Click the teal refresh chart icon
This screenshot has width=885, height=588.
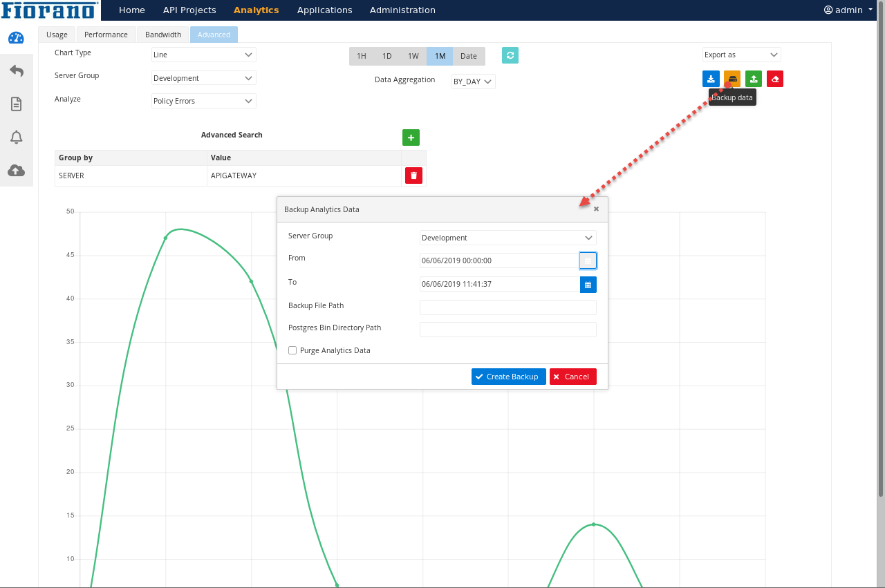pos(510,55)
